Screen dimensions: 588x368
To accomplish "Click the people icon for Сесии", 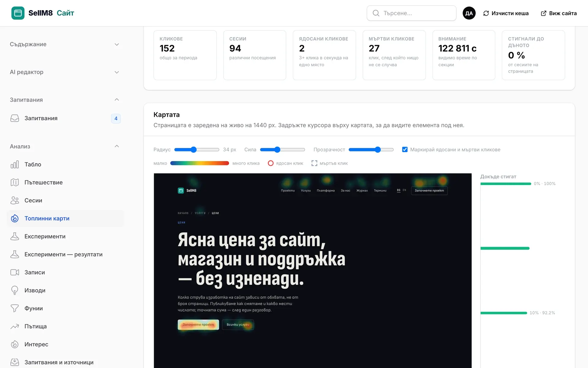I will [15, 200].
